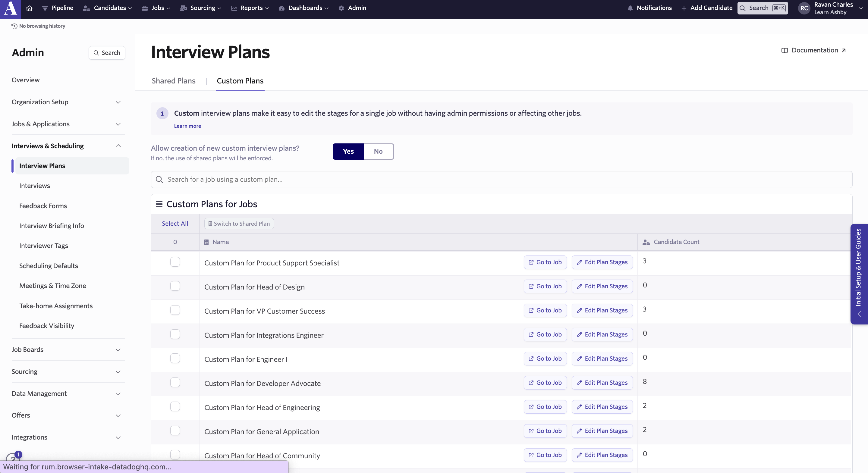
Task: Open the Pipeline section icon
Action: click(x=46, y=8)
